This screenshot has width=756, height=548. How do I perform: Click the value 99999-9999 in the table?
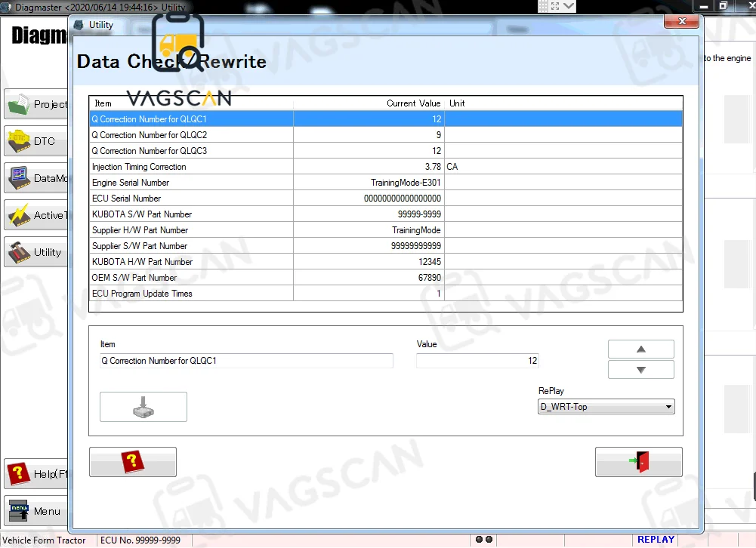pyautogui.click(x=419, y=214)
